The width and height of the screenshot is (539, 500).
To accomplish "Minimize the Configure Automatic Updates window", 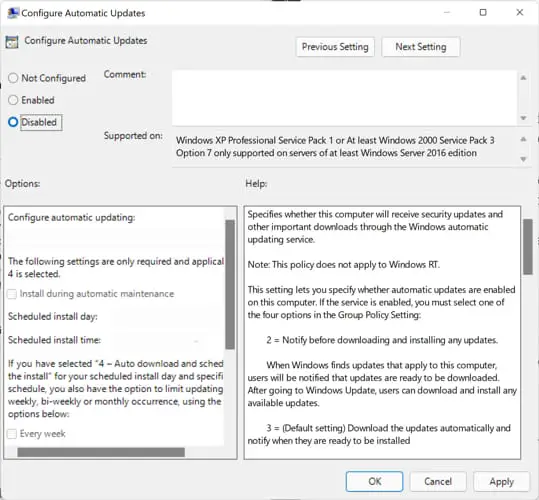I will [x=447, y=13].
